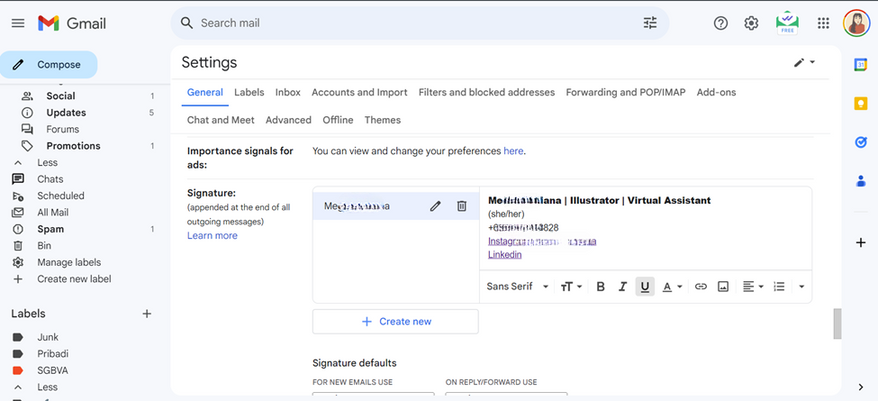Image resolution: width=878 pixels, height=401 pixels.
Task: Open the support help icon
Action: (x=720, y=23)
